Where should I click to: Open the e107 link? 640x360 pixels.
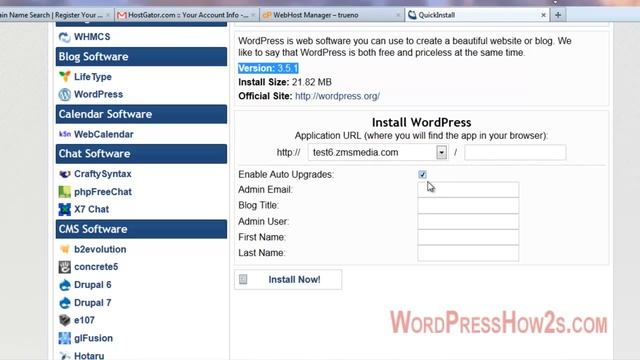(84, 320)
